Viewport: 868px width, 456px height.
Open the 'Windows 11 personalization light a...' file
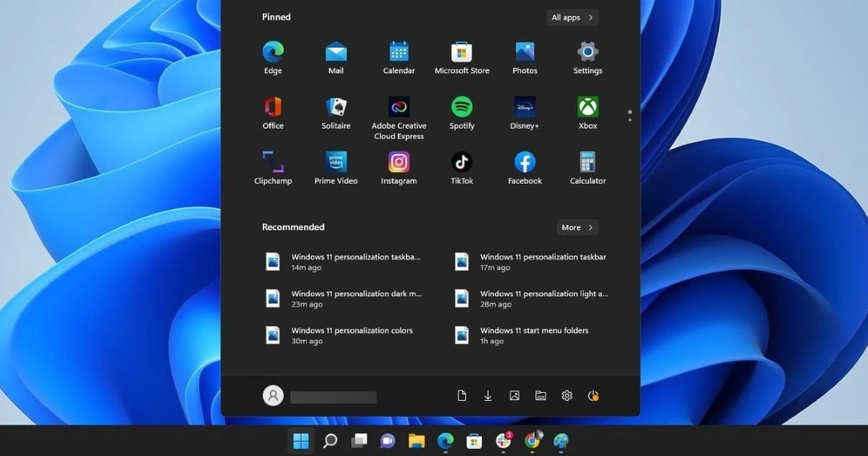532,299
